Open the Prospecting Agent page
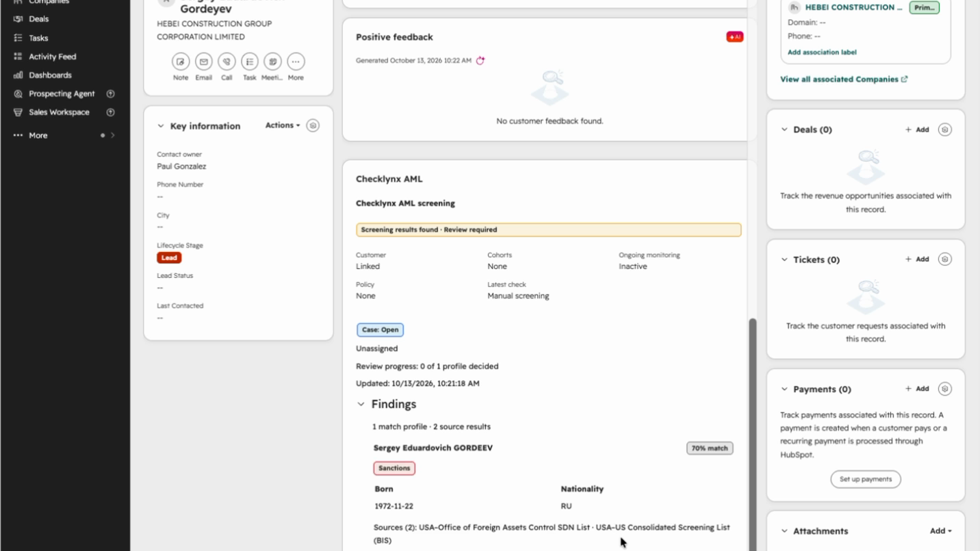 (x=64, y=94)
